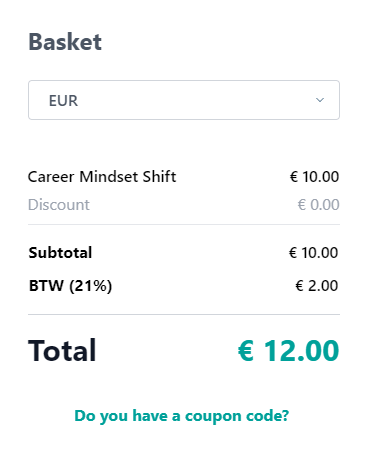This screenshot has width=369, height=459.
Task: Click the Subtotal amount € 10.00
Action: 313,253
